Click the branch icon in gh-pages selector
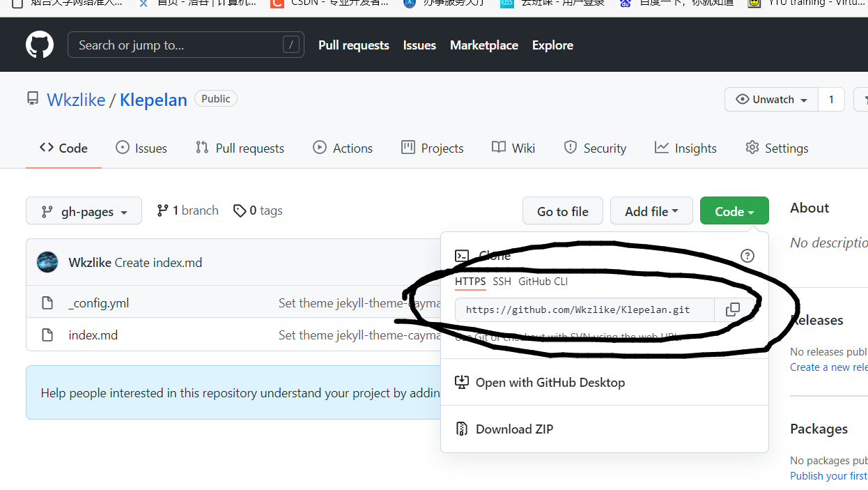Screen dimensions: 868x490 click(47, 211)
